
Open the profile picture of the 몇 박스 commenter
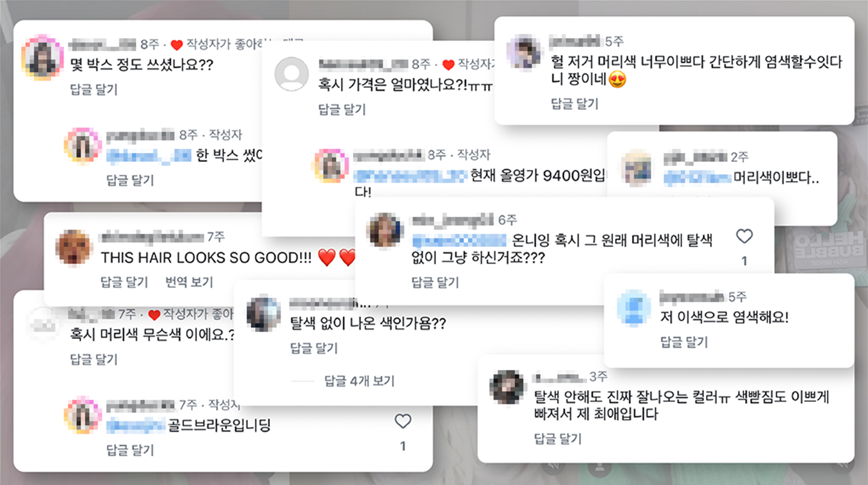click(43, 57)
